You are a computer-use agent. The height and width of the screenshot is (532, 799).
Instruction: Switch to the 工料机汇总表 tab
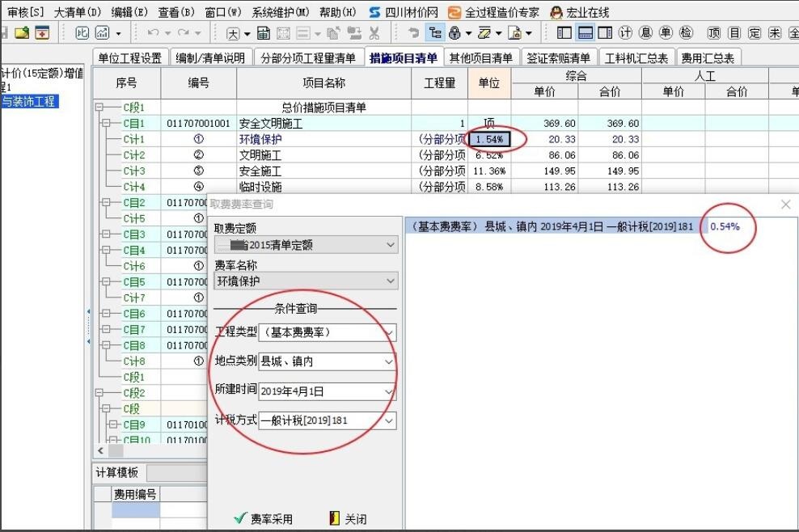point(636,58)
